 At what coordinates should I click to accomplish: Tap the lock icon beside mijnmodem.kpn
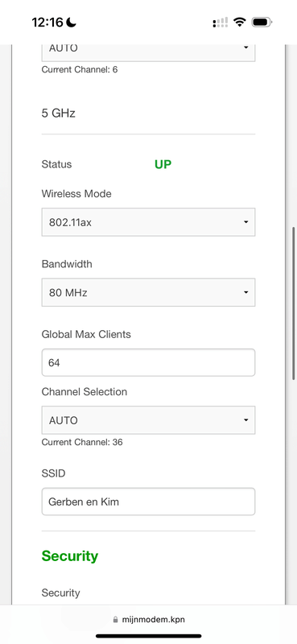[x=115, y=619]
